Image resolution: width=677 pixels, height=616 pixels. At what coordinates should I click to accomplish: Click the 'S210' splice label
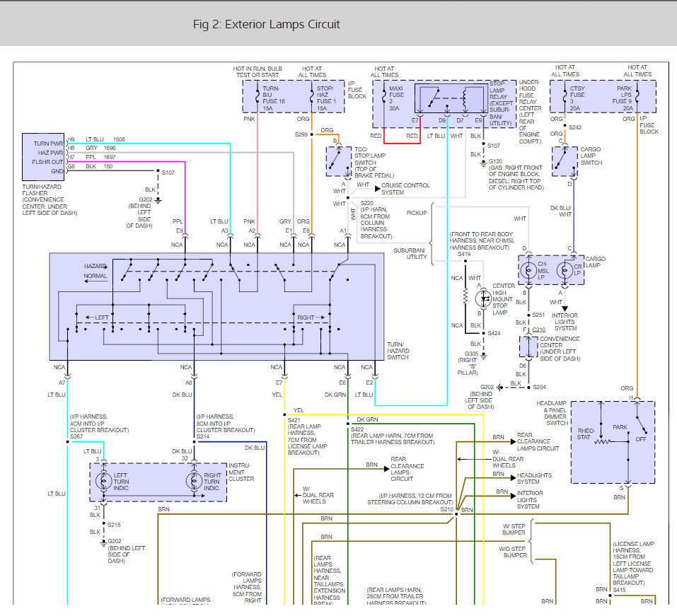[x=446, y=509]
